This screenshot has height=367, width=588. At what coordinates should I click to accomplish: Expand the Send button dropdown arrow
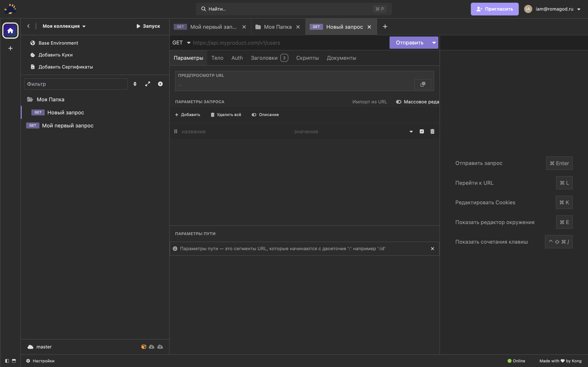point(434,43)
